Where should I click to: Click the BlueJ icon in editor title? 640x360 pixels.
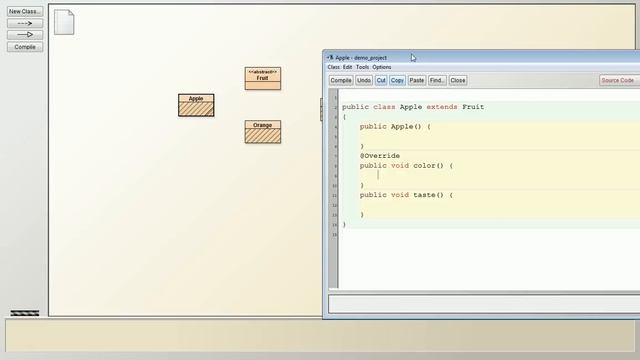tap(330, 58)
